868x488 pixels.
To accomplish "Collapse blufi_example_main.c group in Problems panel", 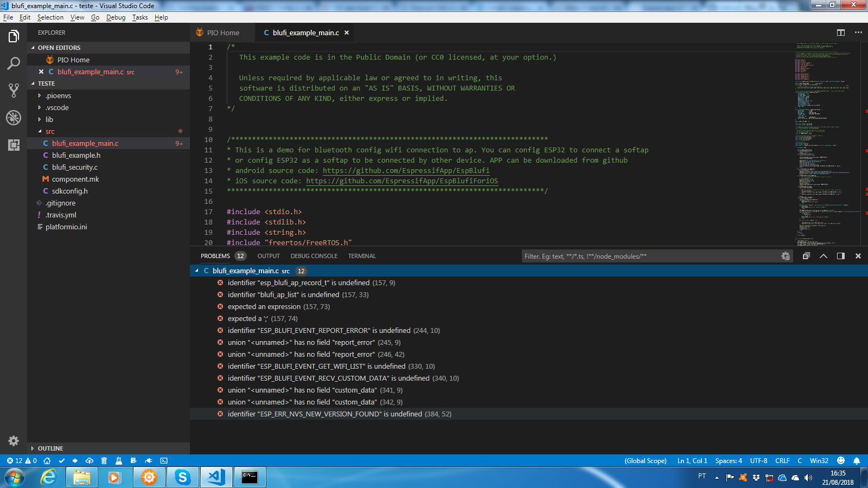I will click(x=196, y=271).
